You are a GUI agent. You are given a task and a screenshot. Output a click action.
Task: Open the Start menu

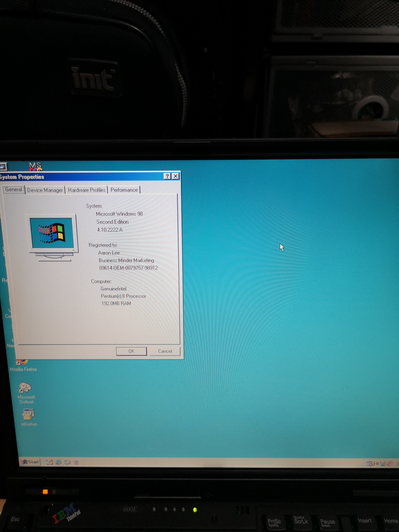30,462
